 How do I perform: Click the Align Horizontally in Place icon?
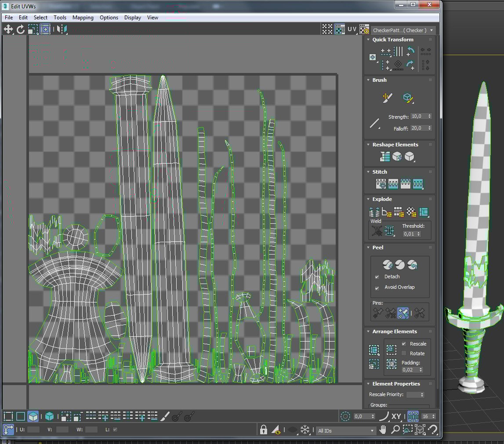coord(385,52)
